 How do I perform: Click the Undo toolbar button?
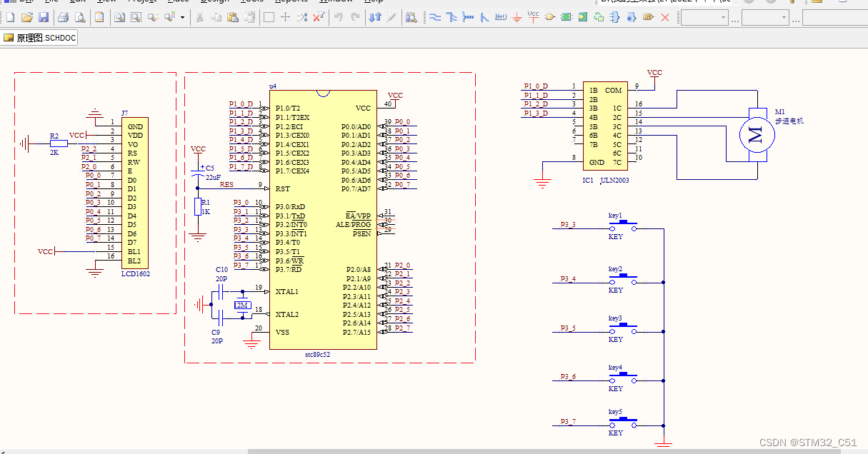tap(339, 17)
